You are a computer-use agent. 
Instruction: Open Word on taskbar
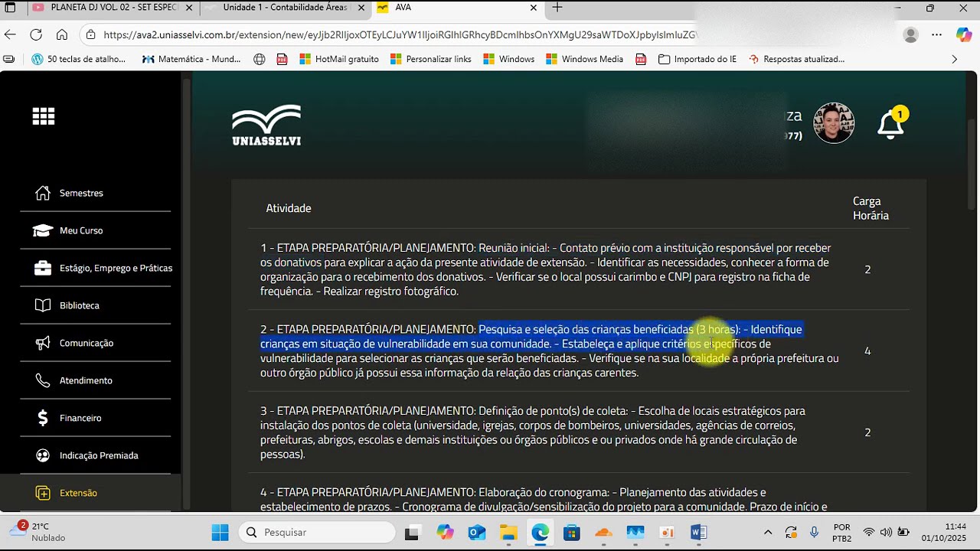point(698,532)
